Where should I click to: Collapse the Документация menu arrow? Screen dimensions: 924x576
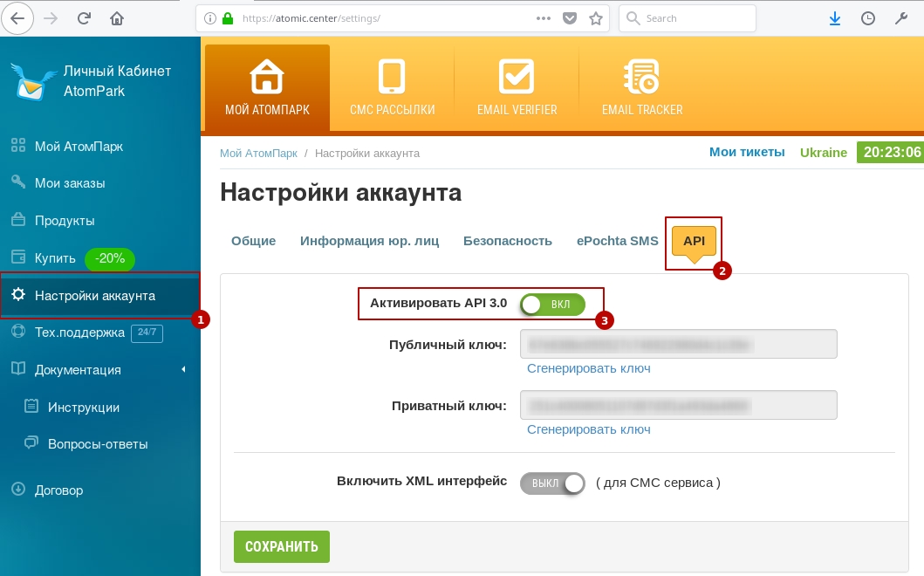pyautogui.click(x=183, y=369)
